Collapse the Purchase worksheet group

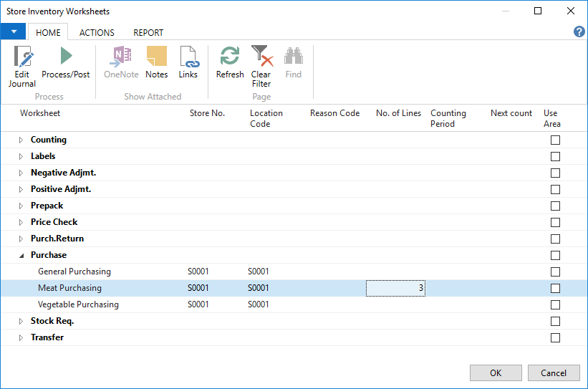[21, 256]
